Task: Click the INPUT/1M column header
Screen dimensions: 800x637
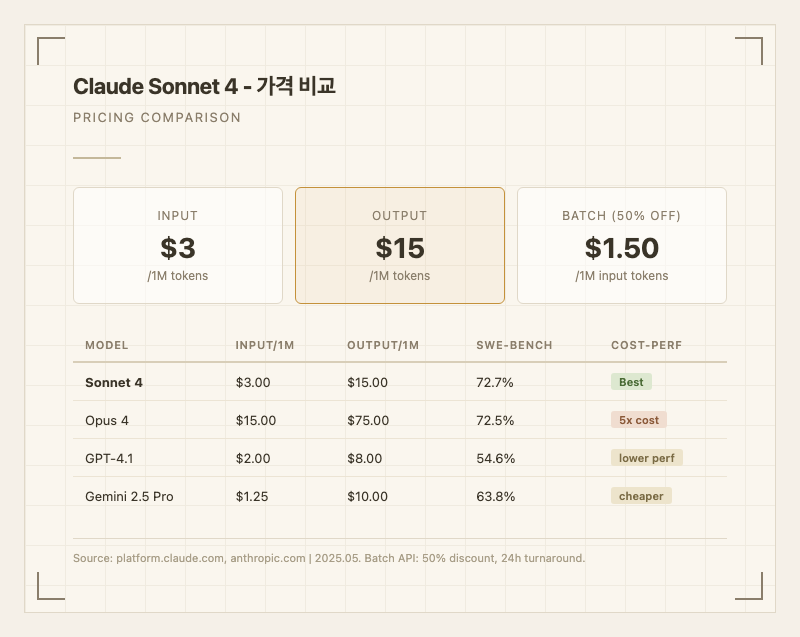Action: pos(265,345)
